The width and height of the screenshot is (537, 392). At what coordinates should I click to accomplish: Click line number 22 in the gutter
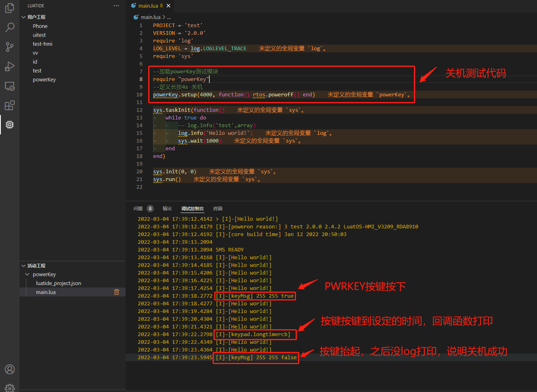(x=139, y=187)
